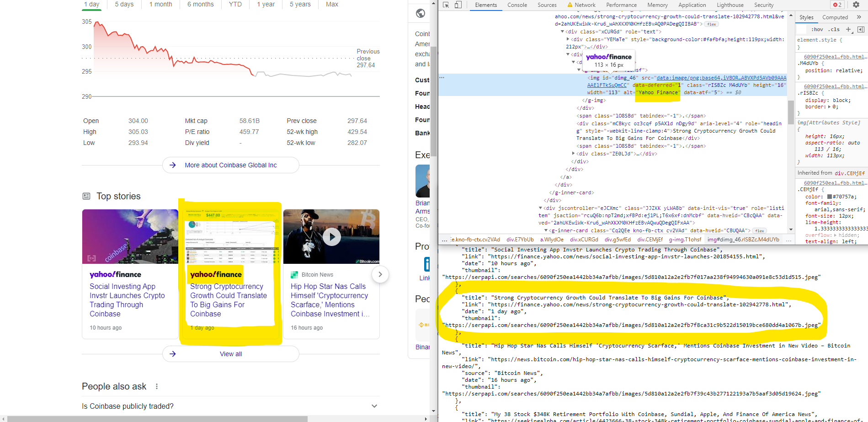Image resolution: width=868 pixels, height=422 pixels.
Task: Switch to the Console tab
Action: point(517,5)
